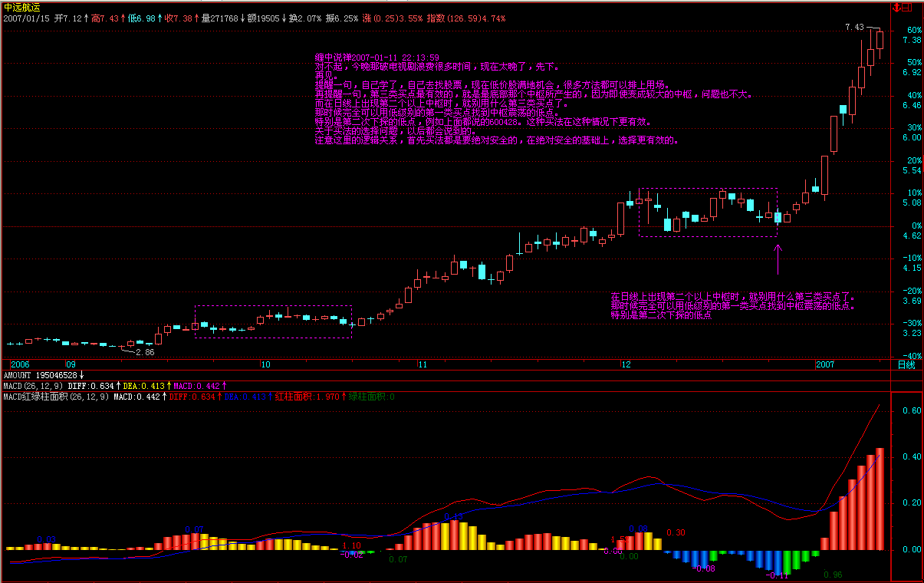Screen dimensions: 924x583
Task: Click the MACD红绿柱面积 indicator name
Action: click(36, 397)
